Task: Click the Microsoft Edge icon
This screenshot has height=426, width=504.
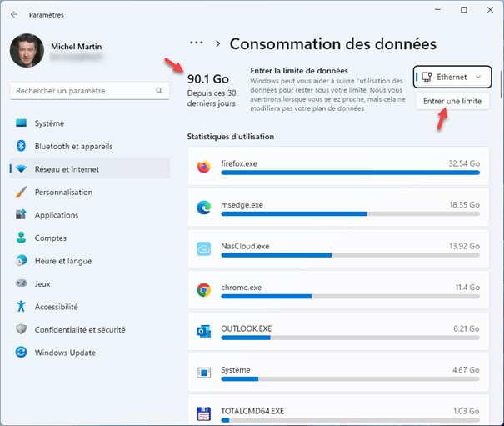Action: pyautogui.click(x=203, y=208)
